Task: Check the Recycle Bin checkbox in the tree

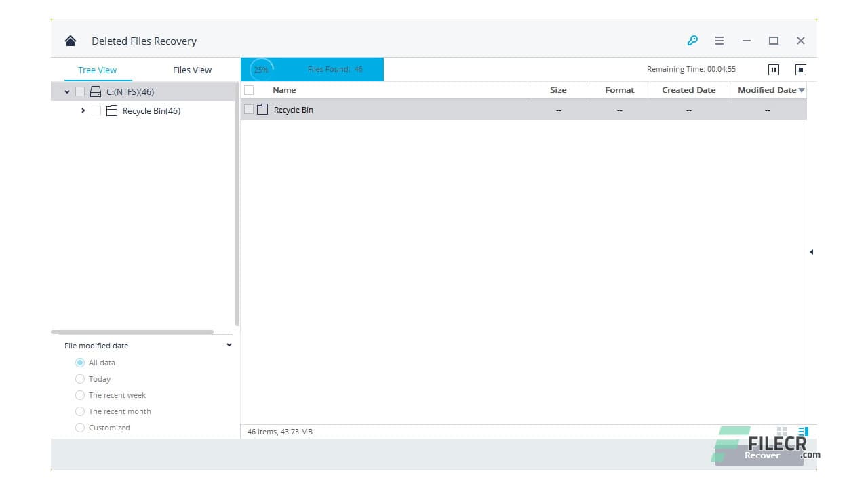Action: pyautogui.click(x=96, y=110)
